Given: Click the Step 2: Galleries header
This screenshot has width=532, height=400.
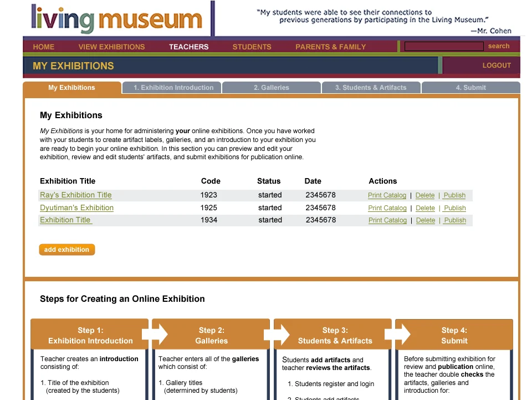Looking at the screenshot, I should click(211, 335).
